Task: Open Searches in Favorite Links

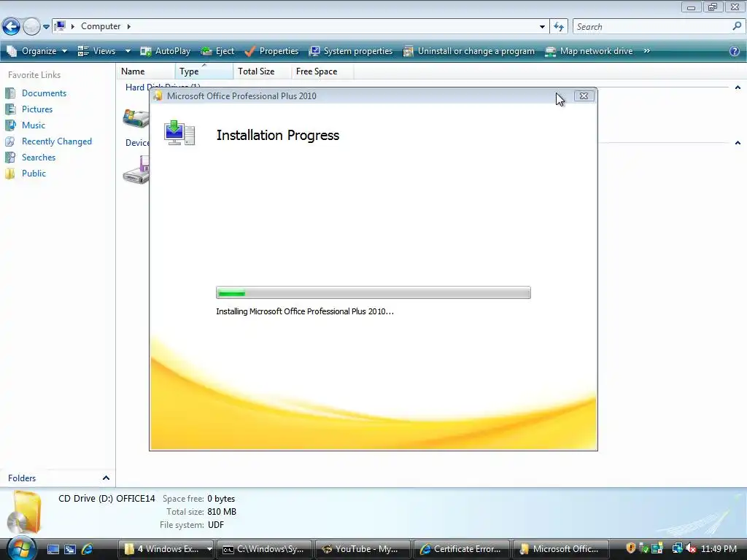Action: click(x=39, y=157)
